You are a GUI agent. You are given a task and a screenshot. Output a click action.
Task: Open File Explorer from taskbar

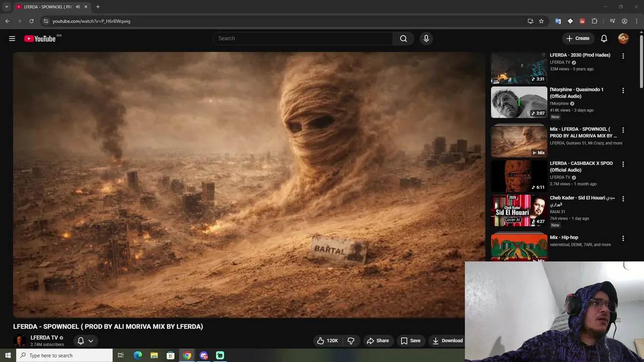click(154, 355)
